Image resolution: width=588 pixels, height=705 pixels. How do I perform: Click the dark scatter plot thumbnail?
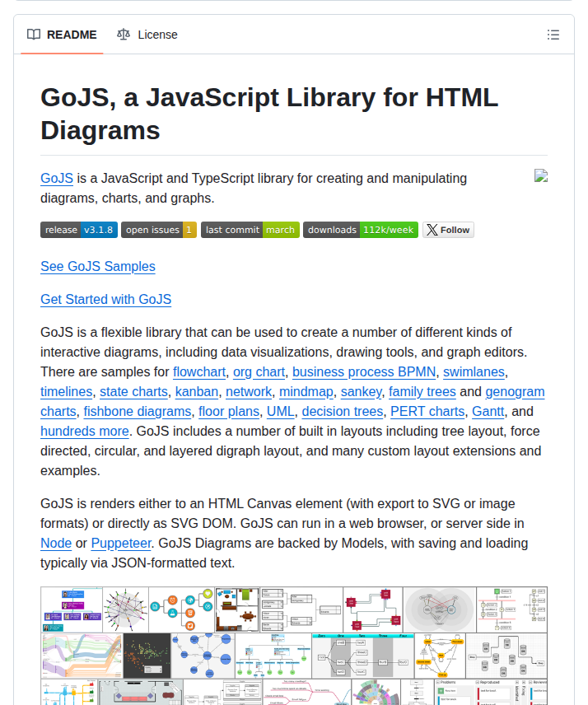[147, 656]
